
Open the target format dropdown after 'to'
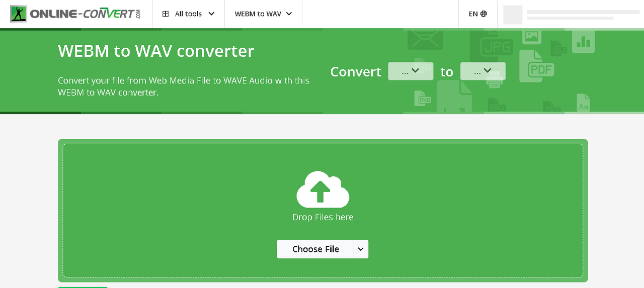(483, 71)
